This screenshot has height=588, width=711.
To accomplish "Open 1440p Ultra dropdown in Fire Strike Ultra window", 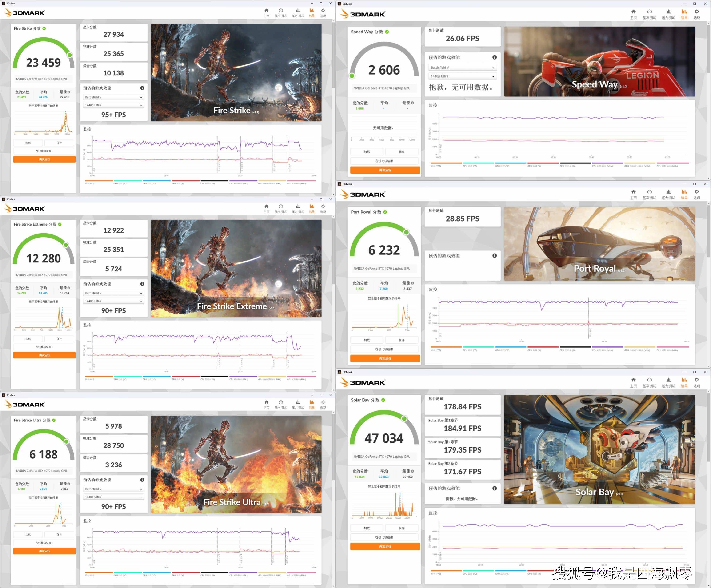I will 113,497.
